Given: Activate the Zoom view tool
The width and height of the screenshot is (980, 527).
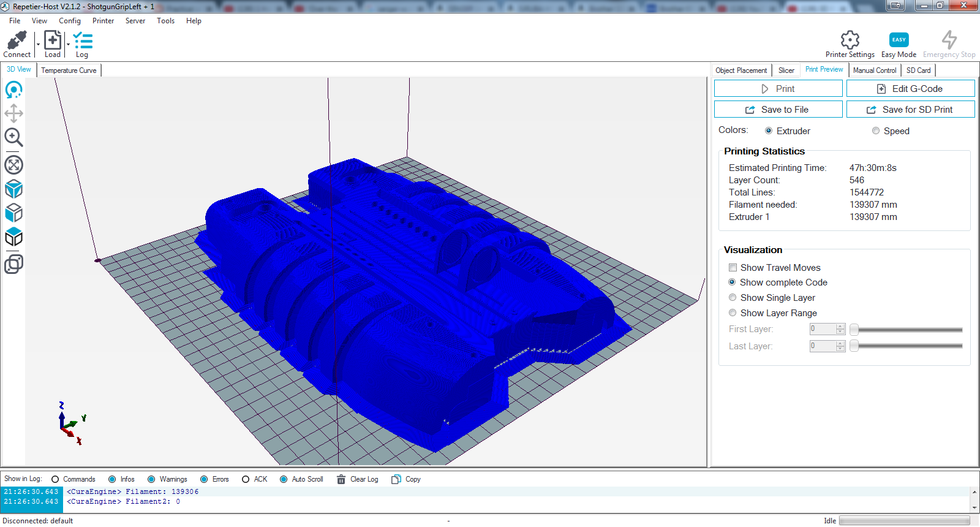Looking at the screenshot, I should click(13, 137).
